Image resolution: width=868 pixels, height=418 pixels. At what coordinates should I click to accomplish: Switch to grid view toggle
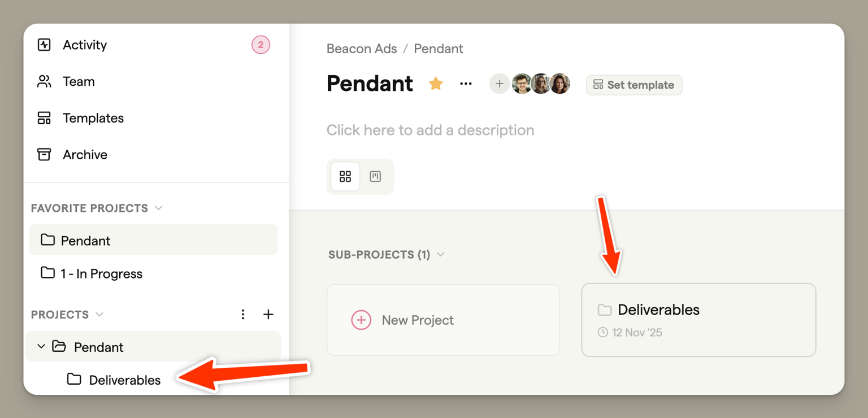tap(345, 176)
